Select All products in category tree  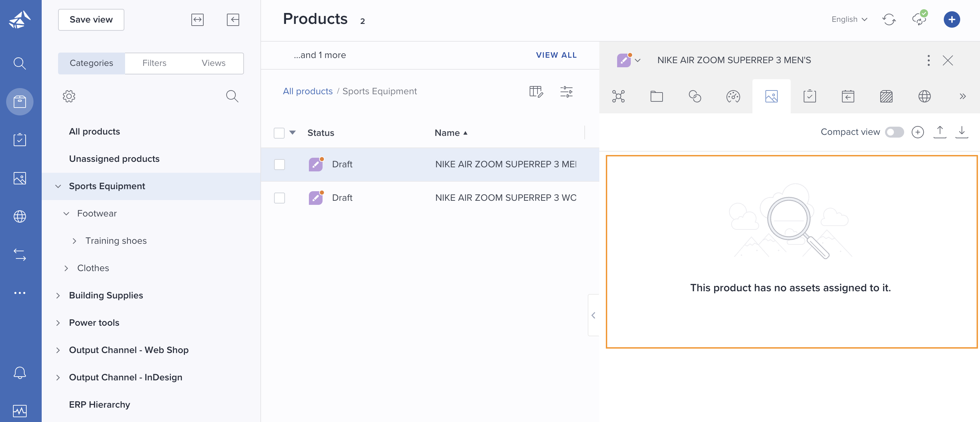click(95, 132)
